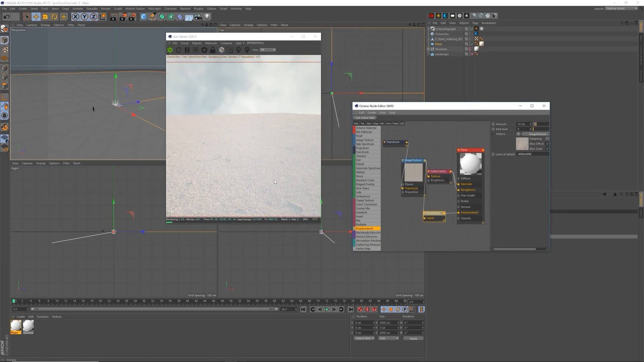Open the Chn PT channel dropdown
The width and height of the screenshot is (644, 362).
tap(268, 50)
